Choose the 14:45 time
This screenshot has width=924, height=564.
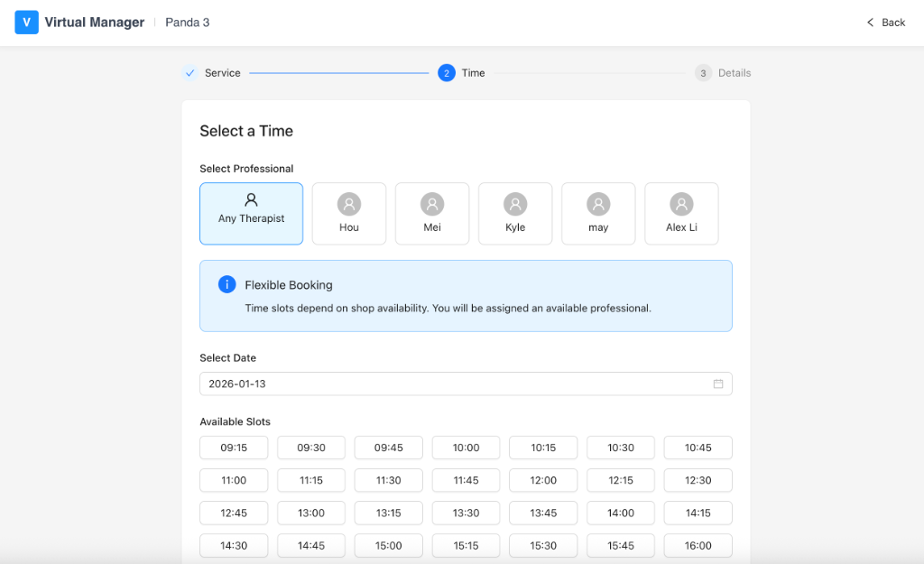tap(311, 546)
